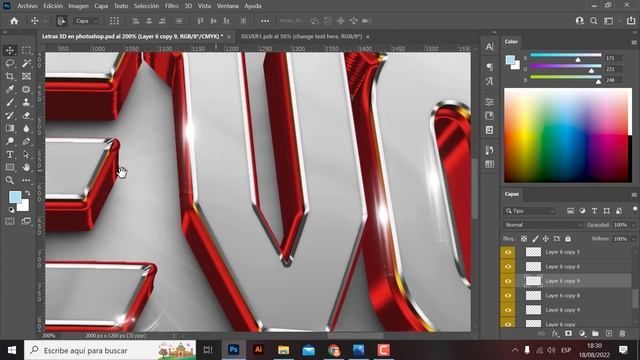The height and width of the screenshot is (360, 640).
Task: Open the Color panel options menu
Action: pos(634,42)
